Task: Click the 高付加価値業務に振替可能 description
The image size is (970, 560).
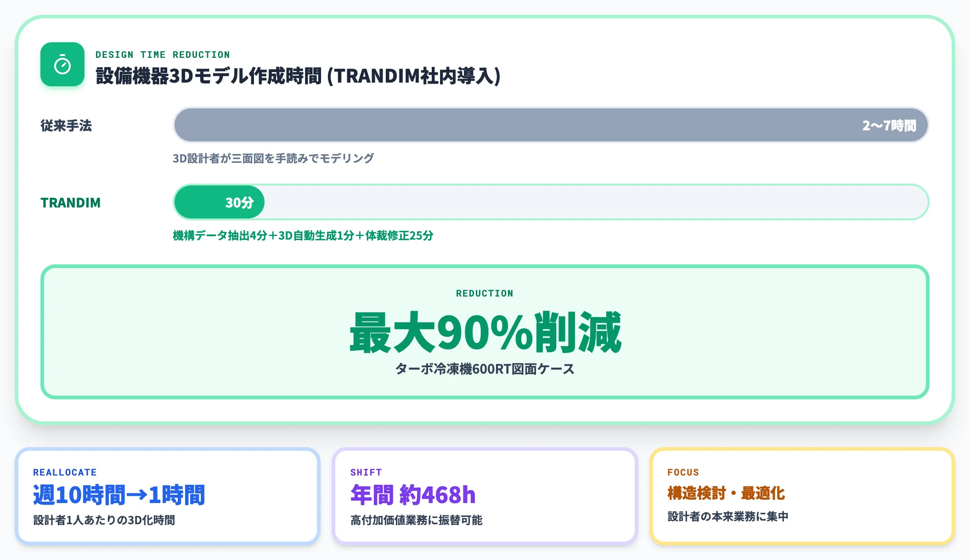Action: (417, 520)
